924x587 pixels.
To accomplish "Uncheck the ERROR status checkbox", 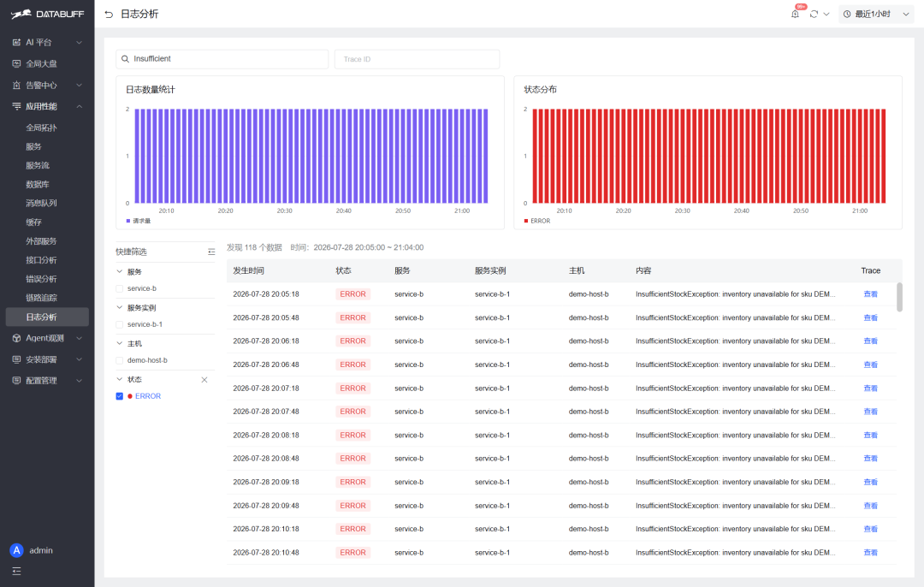I will coord(120,396).
